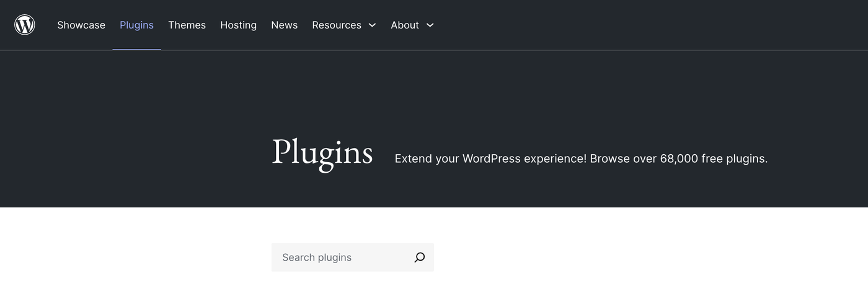The width and height of the screenshot is (868, 299).
Task: Click the text "Extend your WordPress experience! Browse over 68,000 free plugins."
Action: click(x=581, y=158)
